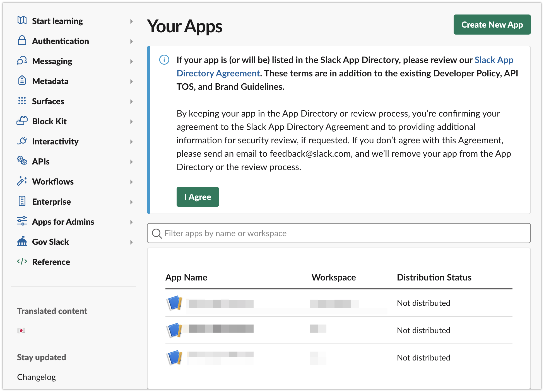Click the Japanese flag translation icon
544x392 pixels.
click(21, 331)
